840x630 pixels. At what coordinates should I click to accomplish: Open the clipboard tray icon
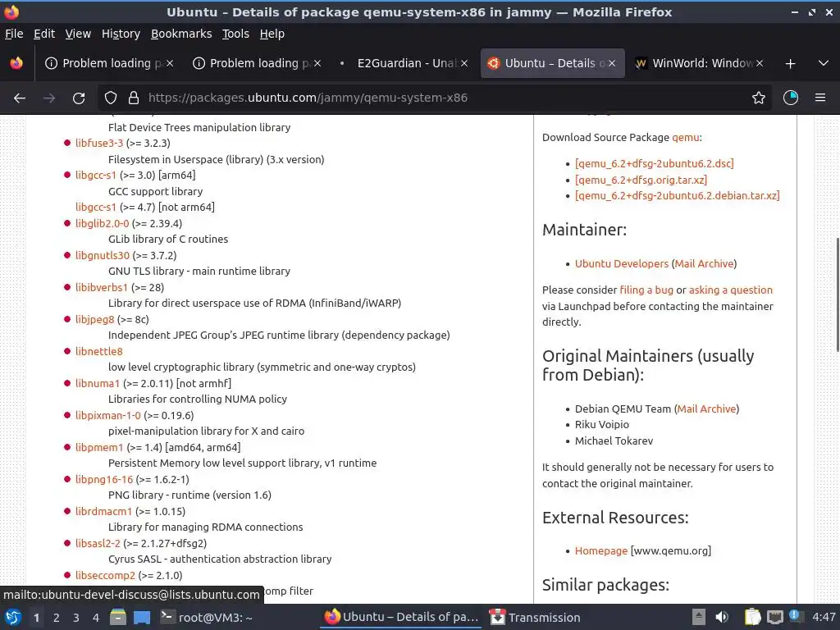click(x=753, y=617)
